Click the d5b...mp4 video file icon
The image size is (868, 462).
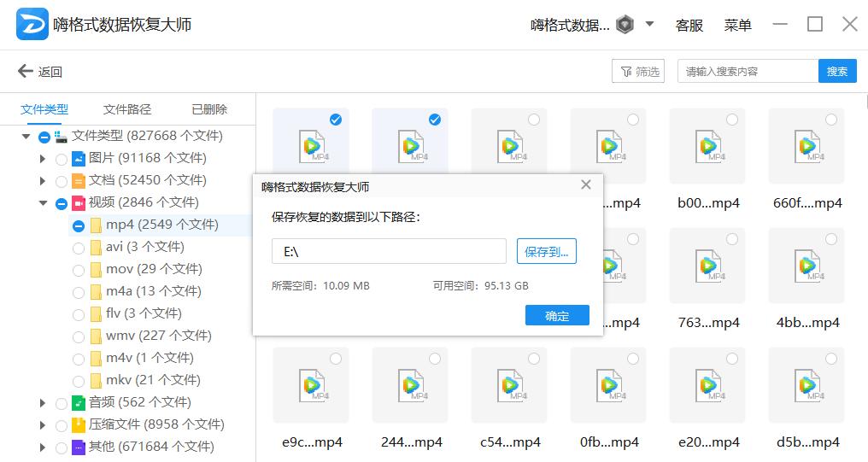coord(807,385)
